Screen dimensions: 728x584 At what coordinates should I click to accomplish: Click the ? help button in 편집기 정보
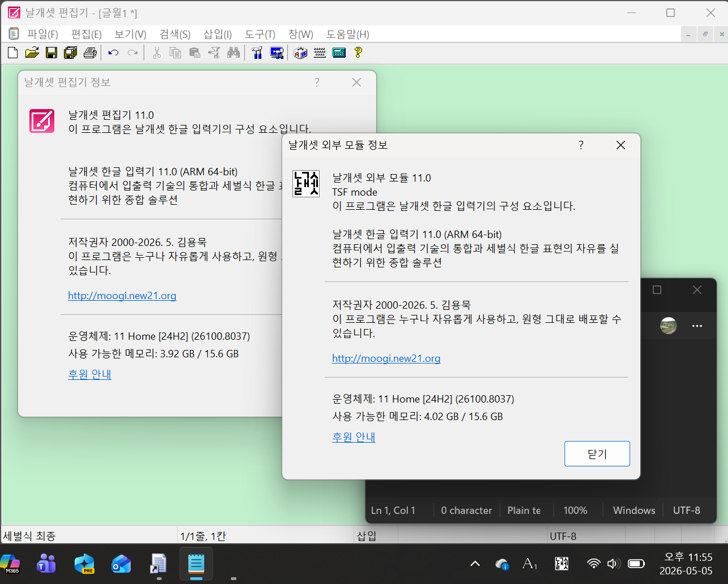(x=317, y=83)
